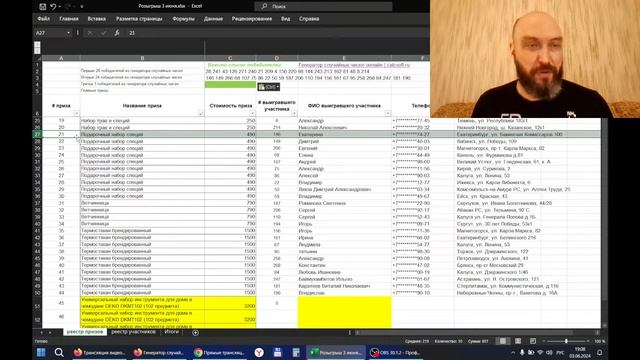Click the Поиск search box
The image size is (640, 360).
click(323, 6)
